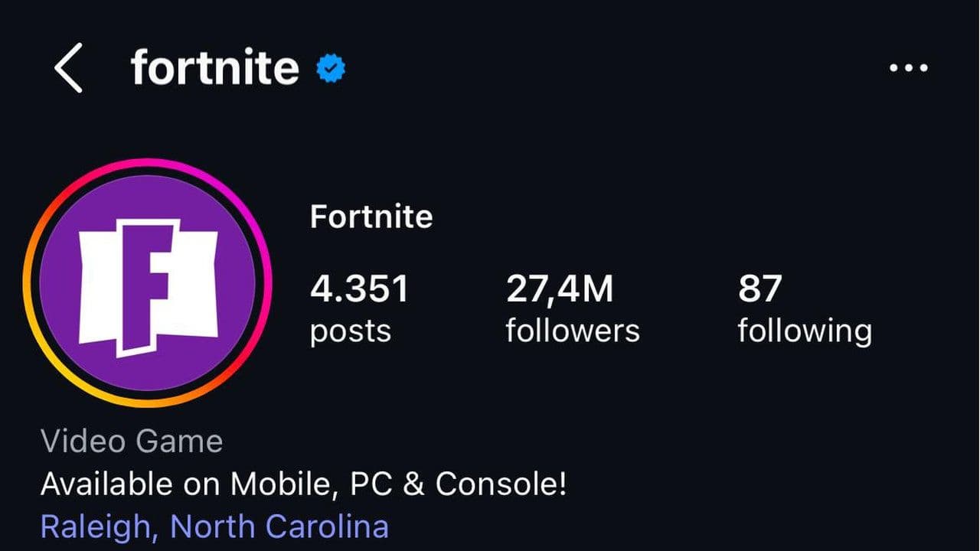Open the 27,4M followers list
This screenshot has width=980, height=551.
560,289
